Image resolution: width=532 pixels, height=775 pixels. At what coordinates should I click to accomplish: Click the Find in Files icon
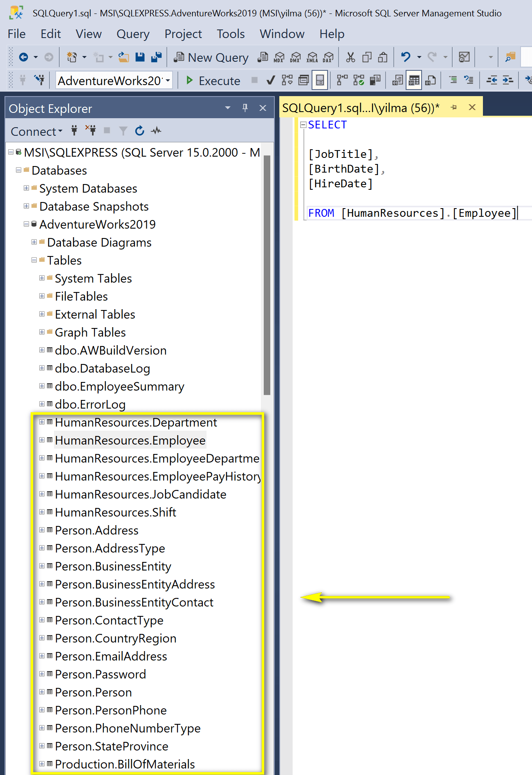pyautogui.click(x=510, y=57)
